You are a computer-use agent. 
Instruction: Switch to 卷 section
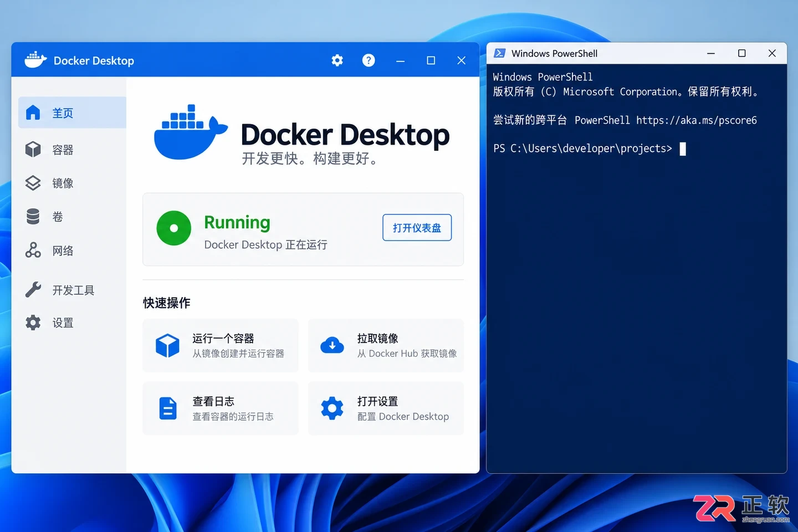click(58, 217)
